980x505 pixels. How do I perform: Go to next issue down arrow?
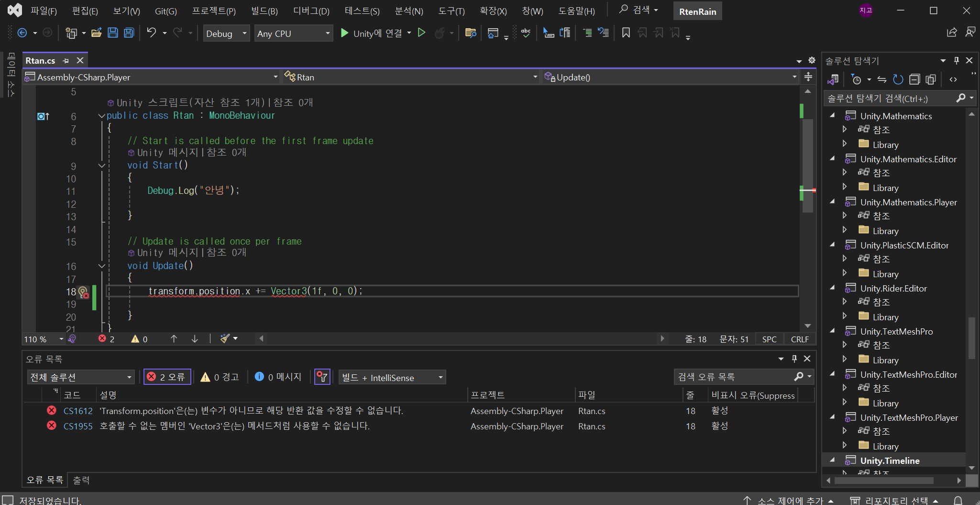tap(195, 339)
